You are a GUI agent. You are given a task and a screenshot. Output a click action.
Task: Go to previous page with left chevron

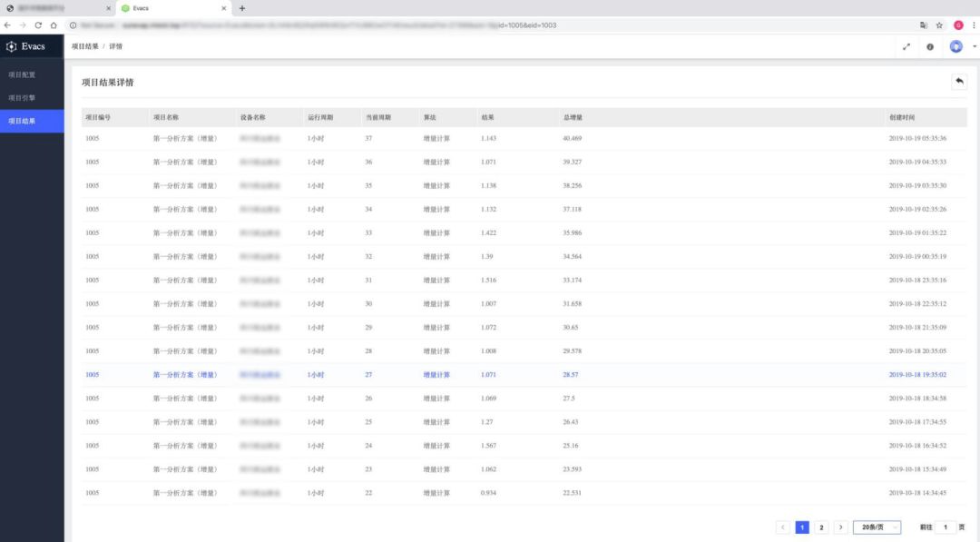783,527
